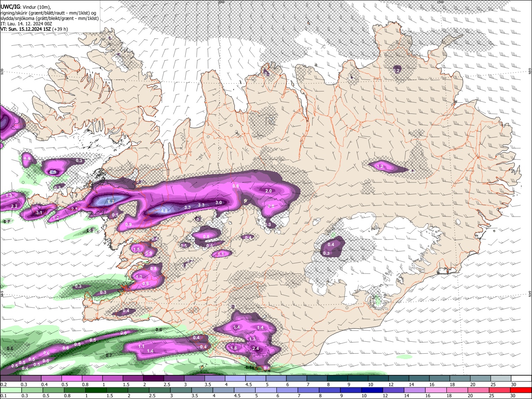Pick the light periwinkle 4 swatch, upper legend scale
532x399 pixels.
click(x=234, y=379)
